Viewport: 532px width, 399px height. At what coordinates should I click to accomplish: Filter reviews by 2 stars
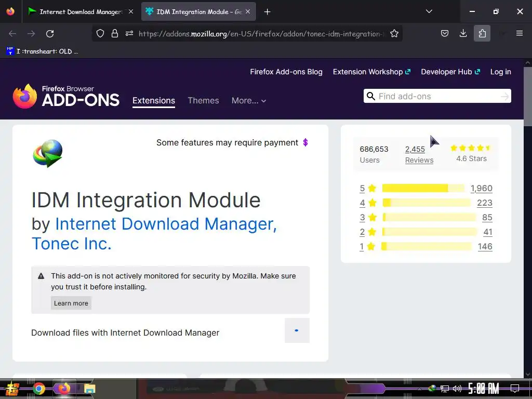pos(368,232)
